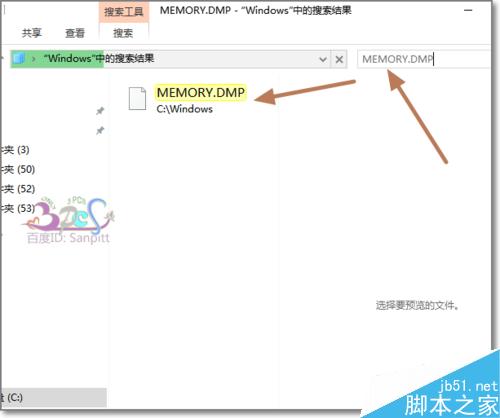Select the 搜索 ribbon tab
Screen dimensions: 500x418
pyautogui.click(x=123, y=33)
